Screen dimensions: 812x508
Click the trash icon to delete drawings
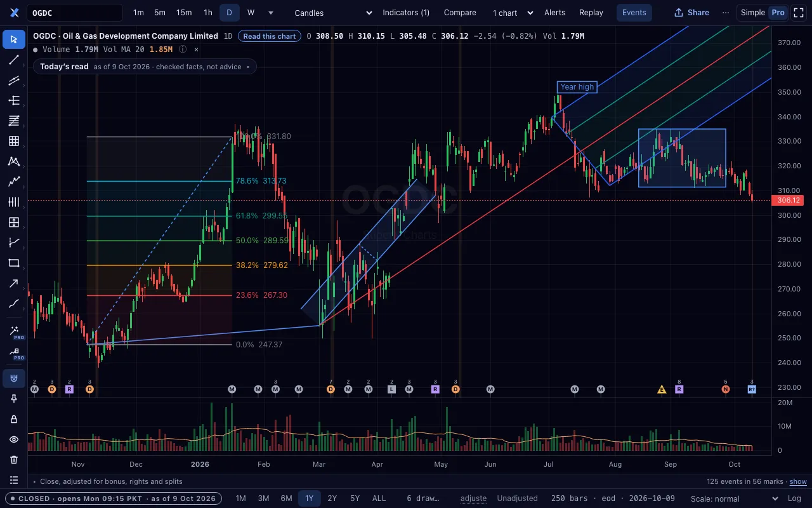[x=14, y=460]
